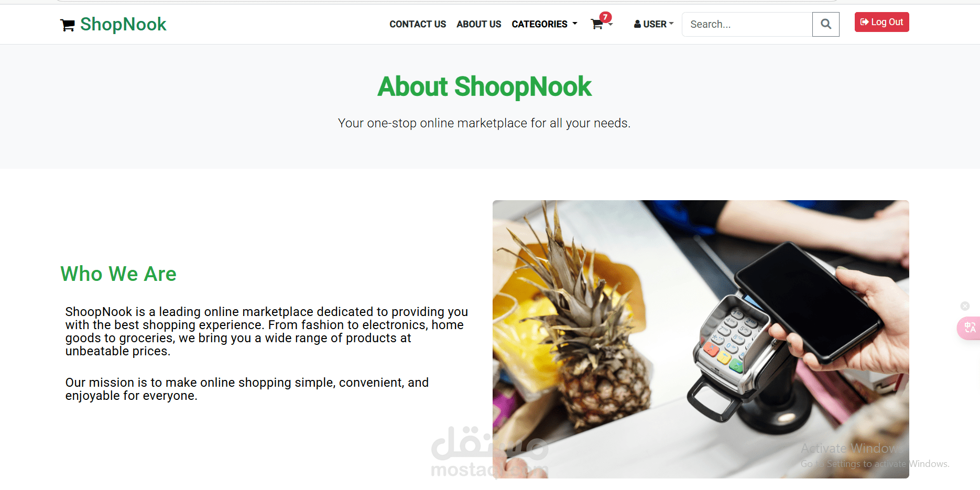Expand the cart dropdown caret
980x490 pixels.
point(611,25)
